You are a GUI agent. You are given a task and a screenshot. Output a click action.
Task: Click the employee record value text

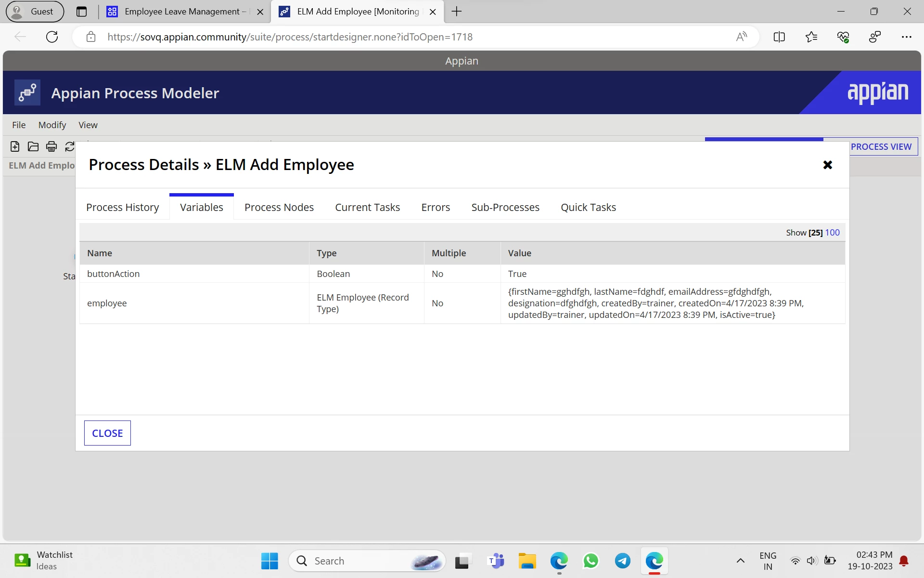pos(656,303)
